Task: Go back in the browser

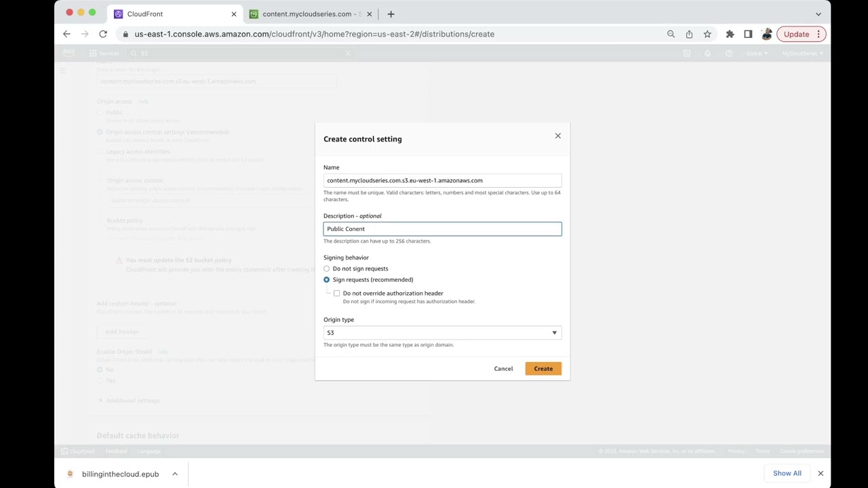Action: click(x=66, y=34)
